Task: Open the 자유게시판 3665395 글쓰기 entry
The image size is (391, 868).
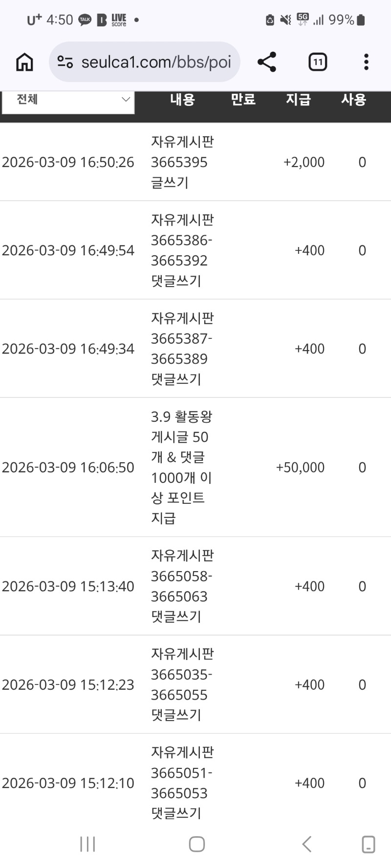Action: point(182,162)
